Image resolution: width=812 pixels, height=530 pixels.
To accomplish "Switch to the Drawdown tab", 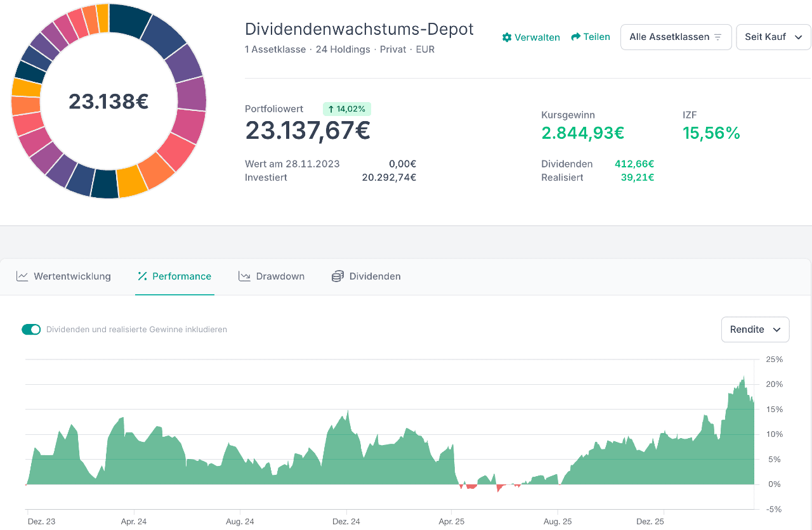I will tap(280, 276).
